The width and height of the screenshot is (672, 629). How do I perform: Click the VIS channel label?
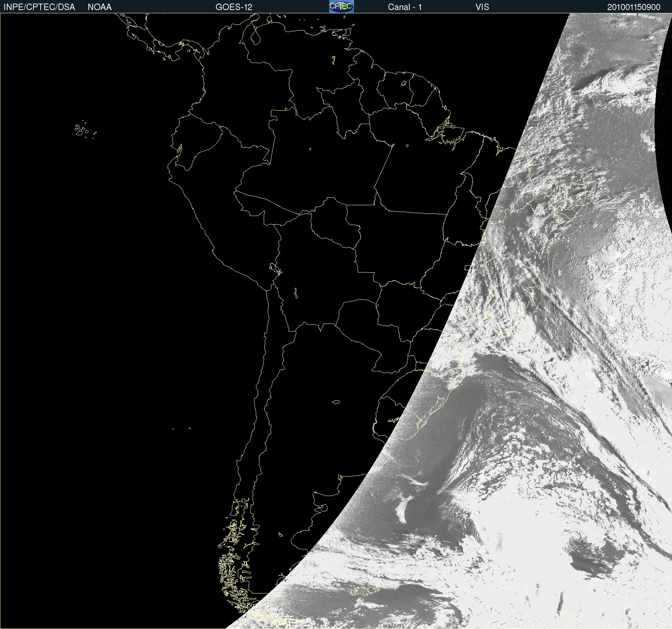(482, 7)
